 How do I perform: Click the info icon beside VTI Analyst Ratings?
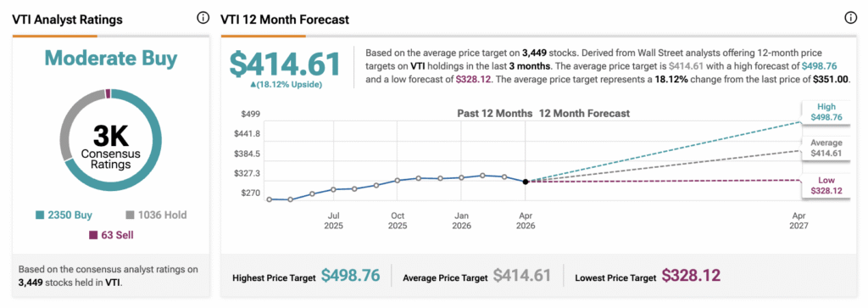click(x=203, y=19)
